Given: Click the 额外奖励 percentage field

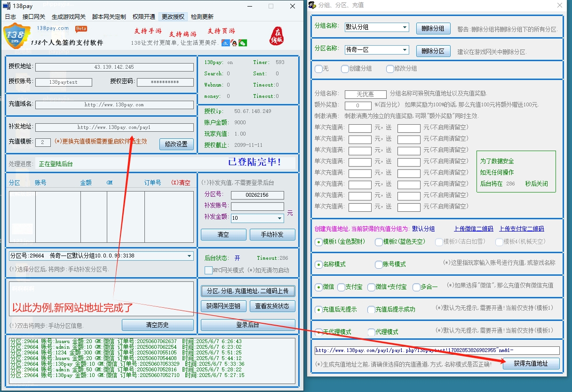Looking at the screenshot, I should [x=358, y=106].
